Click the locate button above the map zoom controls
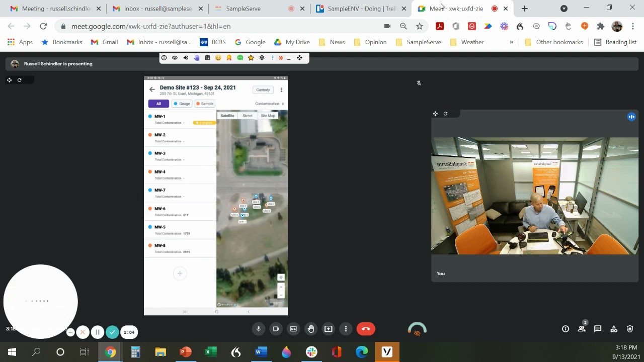The width and height of the screenshot is (644, 362). (281, 277)
